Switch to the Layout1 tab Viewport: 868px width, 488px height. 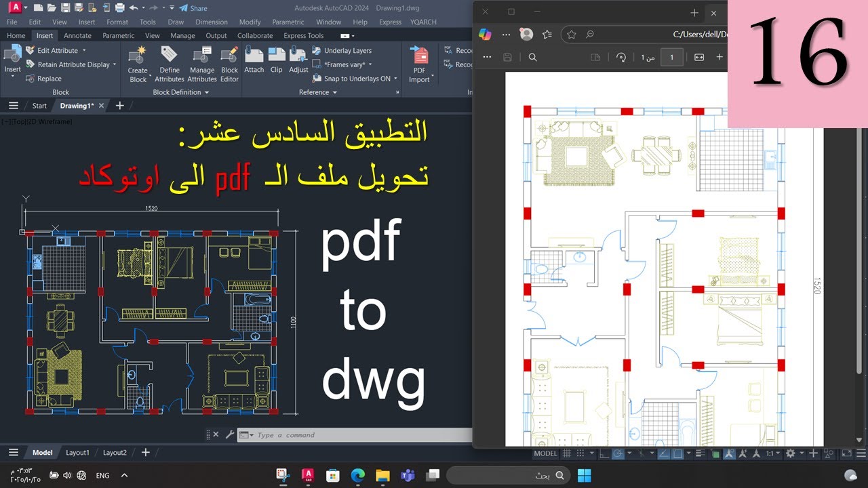[77, 453]
